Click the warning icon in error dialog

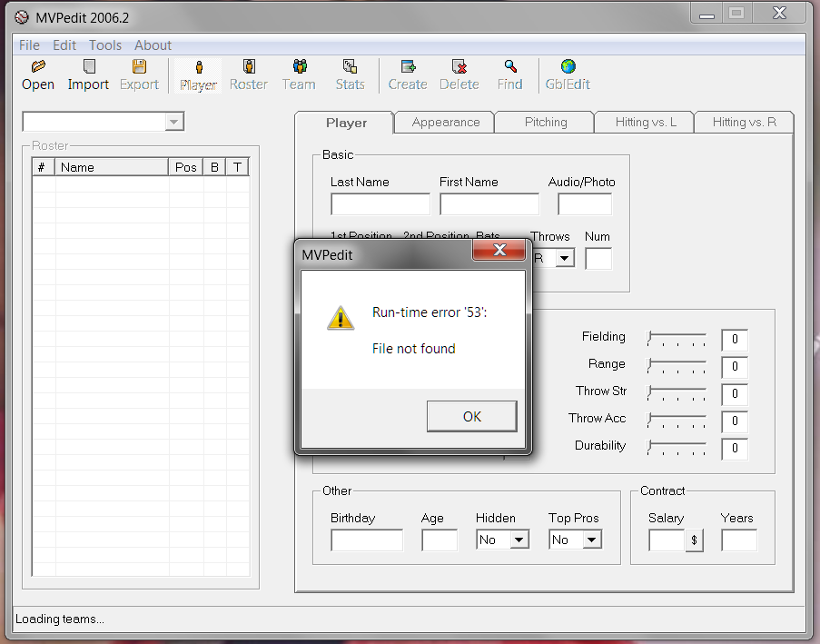(341, 318)
